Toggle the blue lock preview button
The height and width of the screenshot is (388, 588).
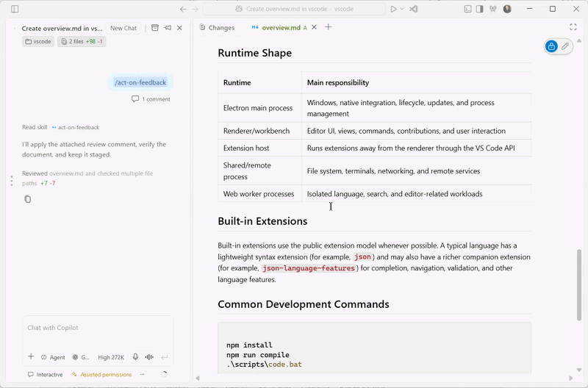[x=551, y=46]
